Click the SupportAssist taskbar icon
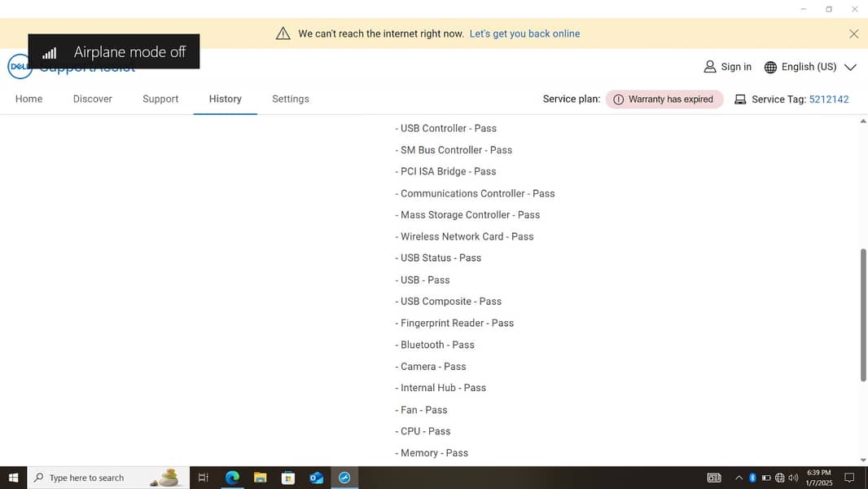The height and width of the screenshot is (489, 868). click(344, 478)
